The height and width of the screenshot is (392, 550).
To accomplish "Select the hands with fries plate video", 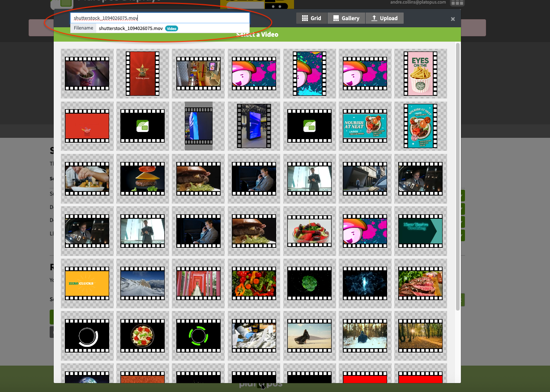I will click(x=87, y=179).
